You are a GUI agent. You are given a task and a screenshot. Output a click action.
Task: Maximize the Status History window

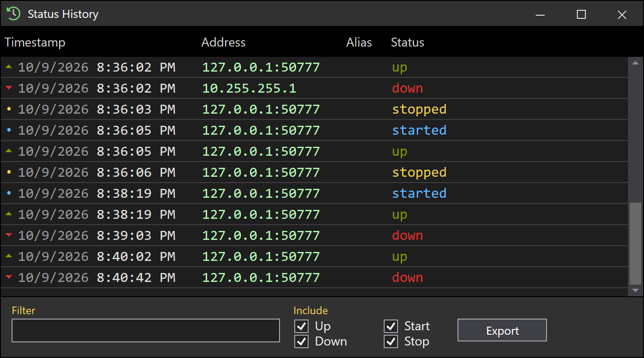pyautogui.click(x=581, y=14)
